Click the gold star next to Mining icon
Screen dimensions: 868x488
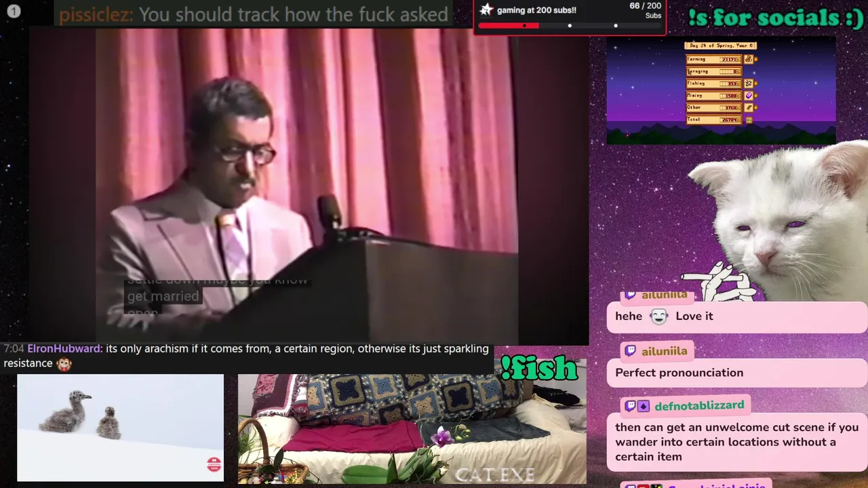[756, 96]
